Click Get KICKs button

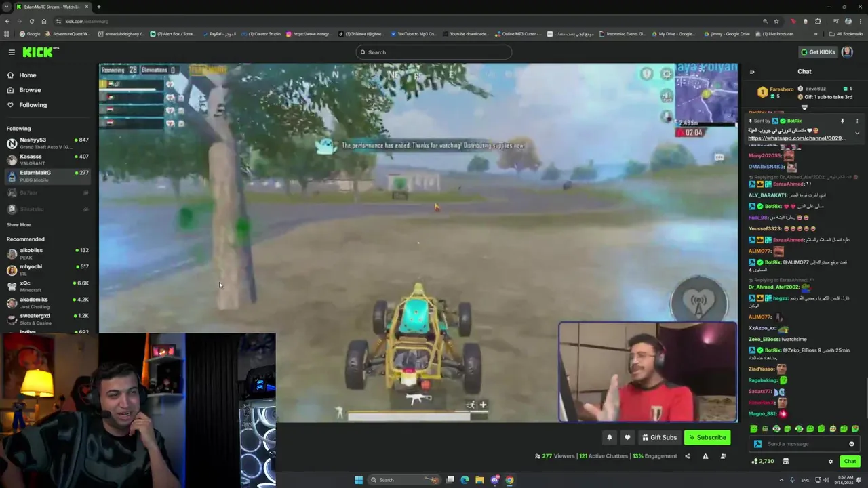(x=818, y=52)
